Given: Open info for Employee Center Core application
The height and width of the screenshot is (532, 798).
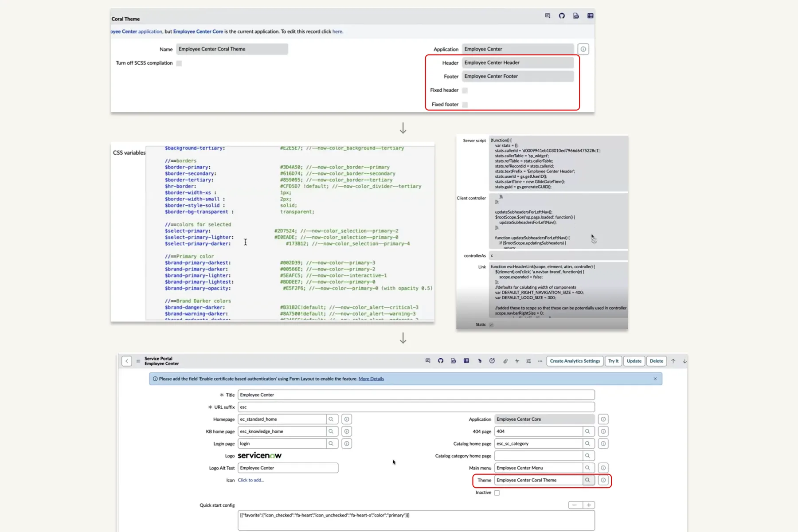Looking at the screenshot, I should pyautogui.click(x=603, y=419).
